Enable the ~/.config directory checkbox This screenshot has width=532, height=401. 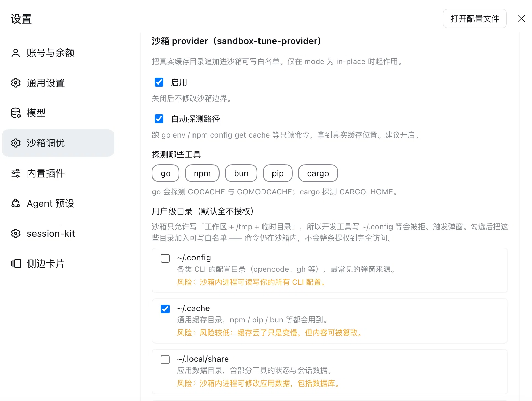pos(165,258)
